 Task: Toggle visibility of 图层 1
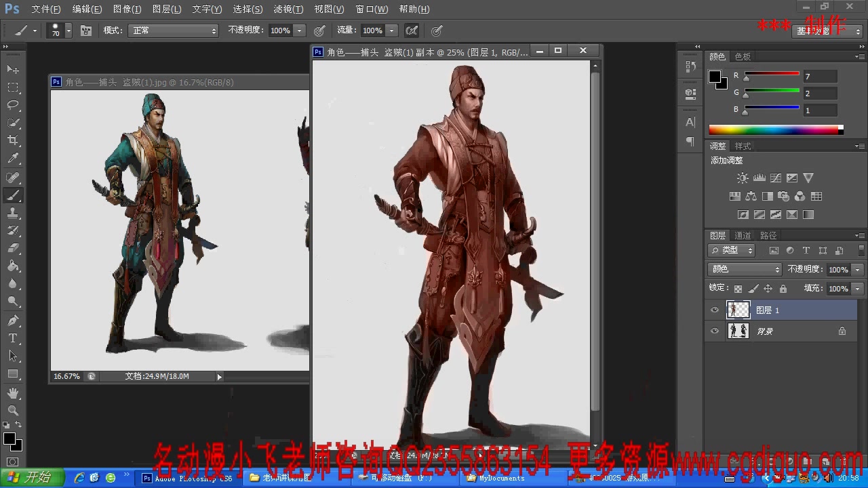714,310
